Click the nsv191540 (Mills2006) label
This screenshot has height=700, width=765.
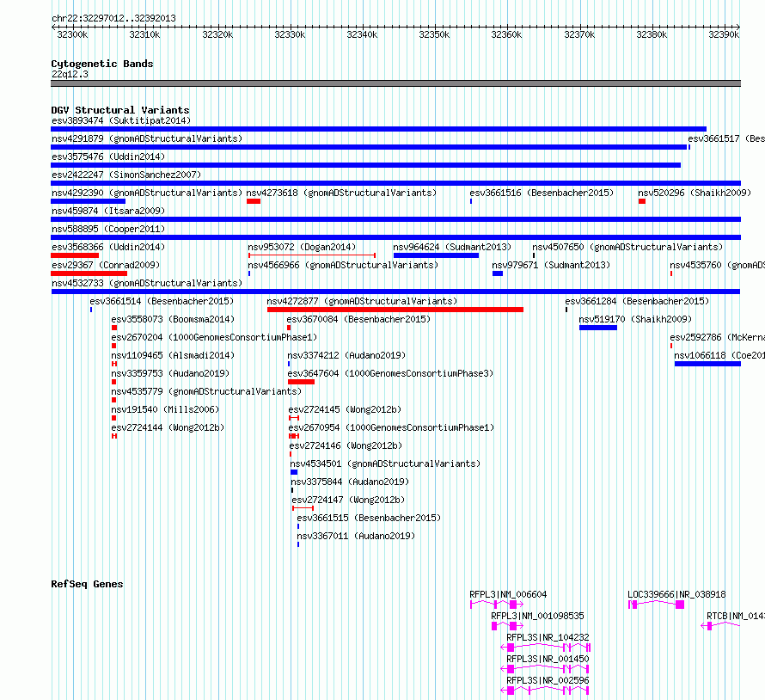pyautogui.click(x=165, y=409)
